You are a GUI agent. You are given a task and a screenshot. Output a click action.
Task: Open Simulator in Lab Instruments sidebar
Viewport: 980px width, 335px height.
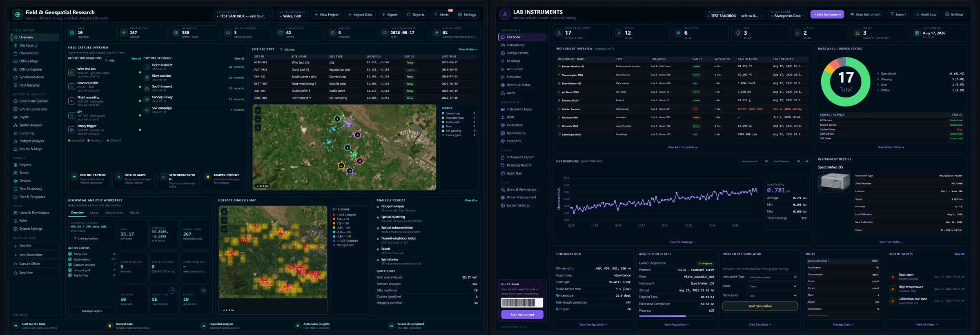[514, 77]
